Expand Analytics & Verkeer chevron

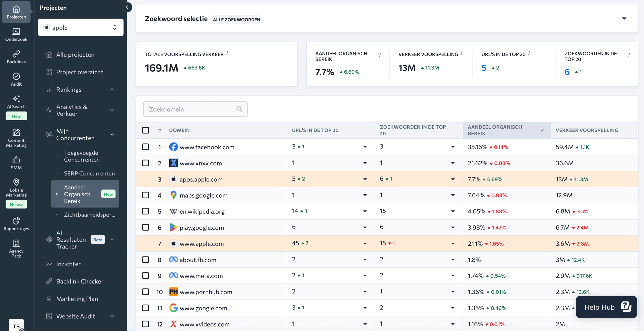click(112, 110)
